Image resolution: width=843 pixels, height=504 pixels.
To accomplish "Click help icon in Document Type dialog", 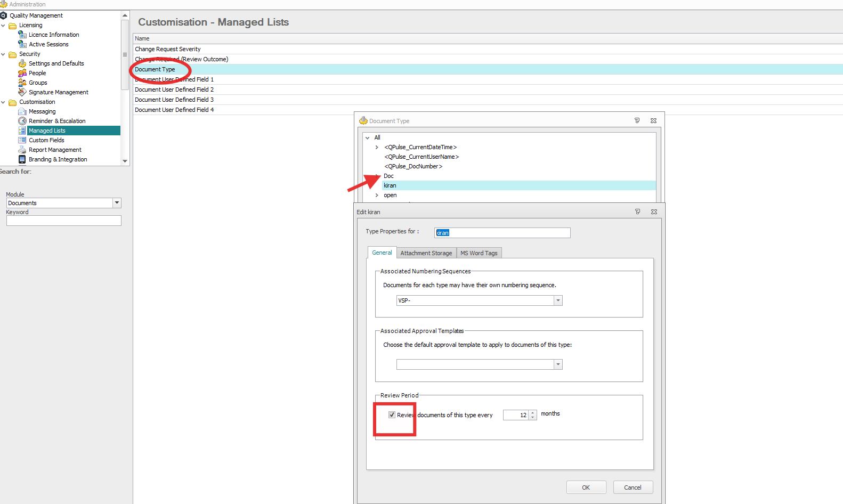I will (x=637, y=121).
